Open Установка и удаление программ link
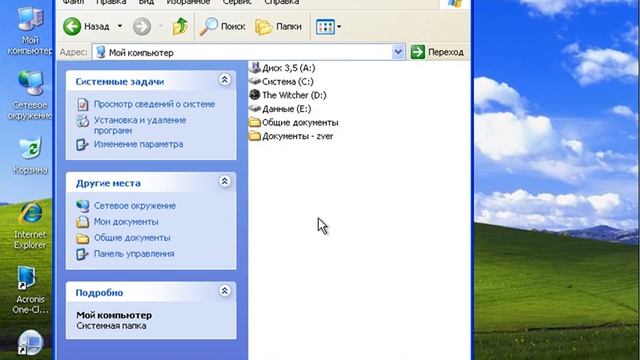Viewport: 640px width, 360px height. [x=140, y=125]
